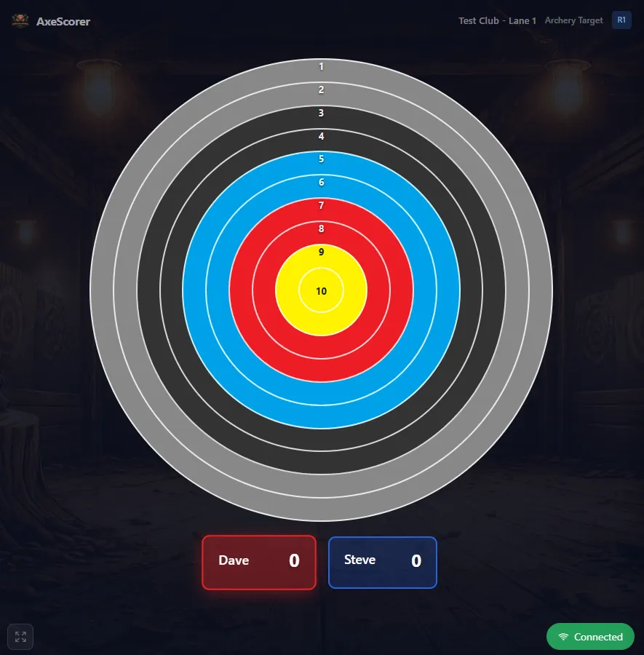Click the AxeScorer logo icon

pos(22,21)
